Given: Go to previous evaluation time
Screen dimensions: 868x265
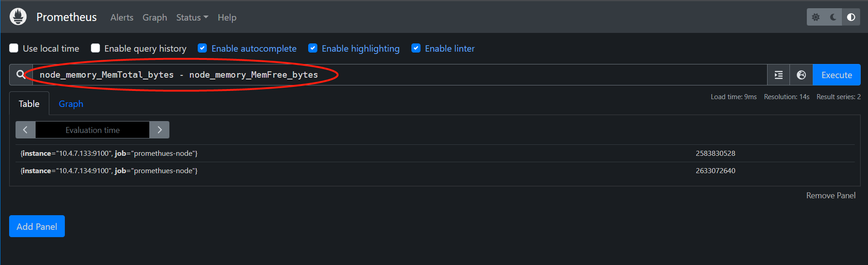Looking at the screenshot, I should [x=26, y=130].
